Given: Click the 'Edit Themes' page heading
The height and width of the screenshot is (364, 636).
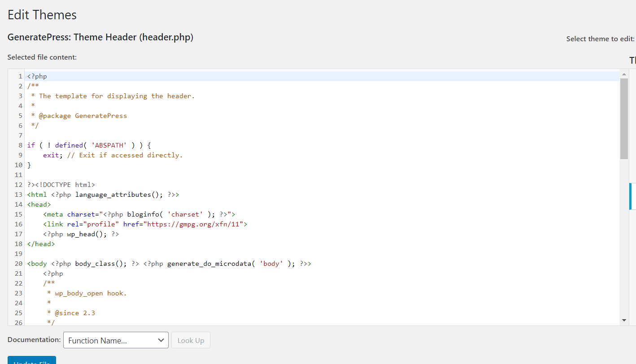Looking at the screenshot, I should [x=42, y=15].
